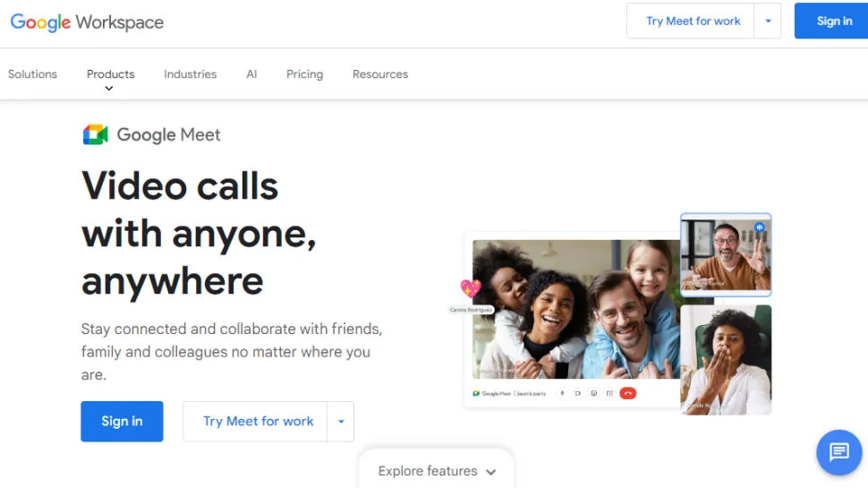Viewport: 868px width, 488px height.
Task: Expand the Products menu chevron
Action: (109, 89)
